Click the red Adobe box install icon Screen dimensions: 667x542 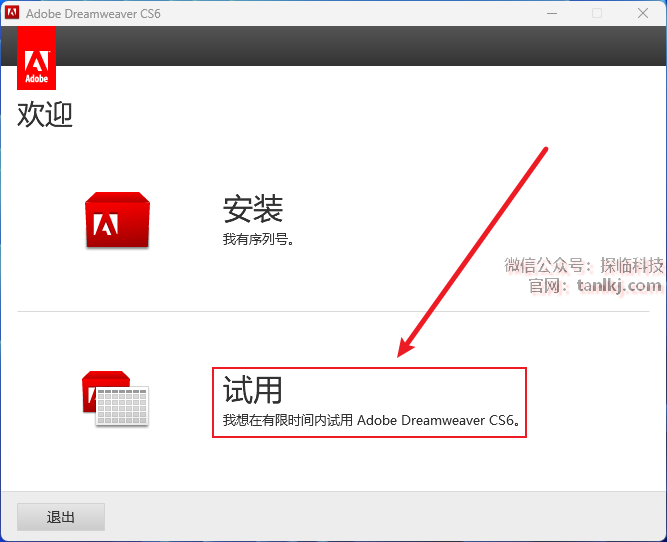tap(117, 220)
